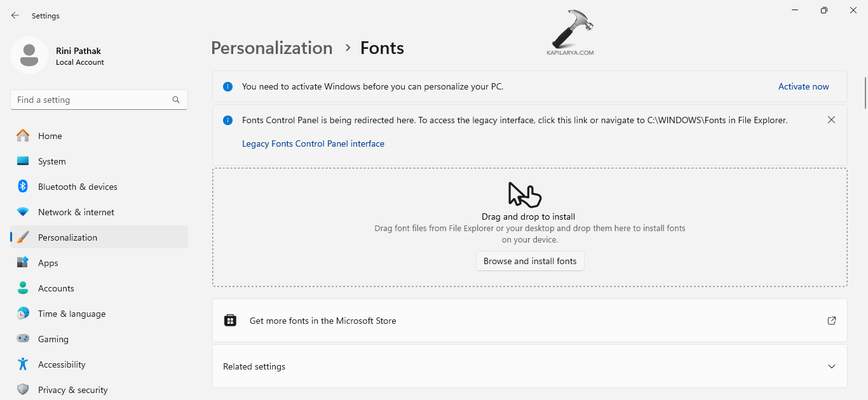Click Activate now link

click(x=803, y=86)
